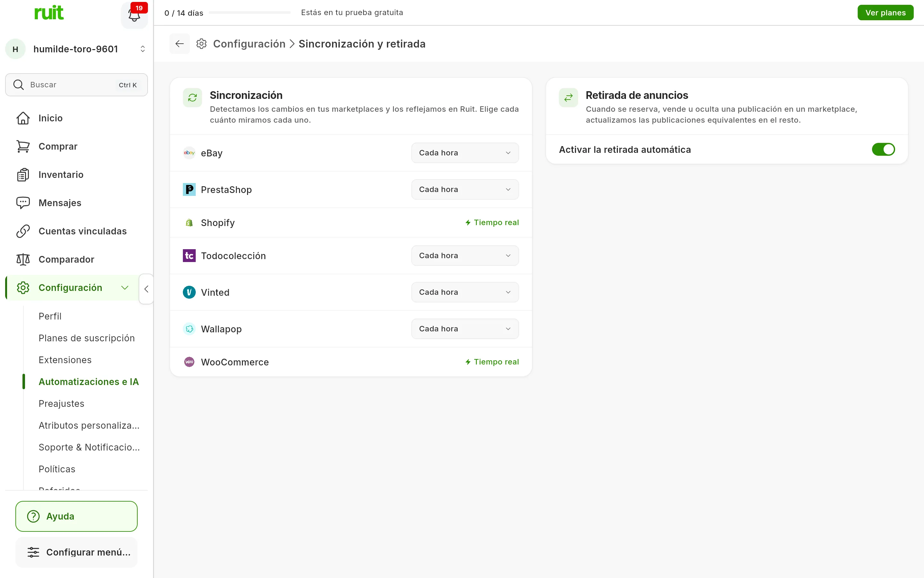924x578 pixels.
Task: Select Automatizaciones e IA menu item
Action: [89, 382]
